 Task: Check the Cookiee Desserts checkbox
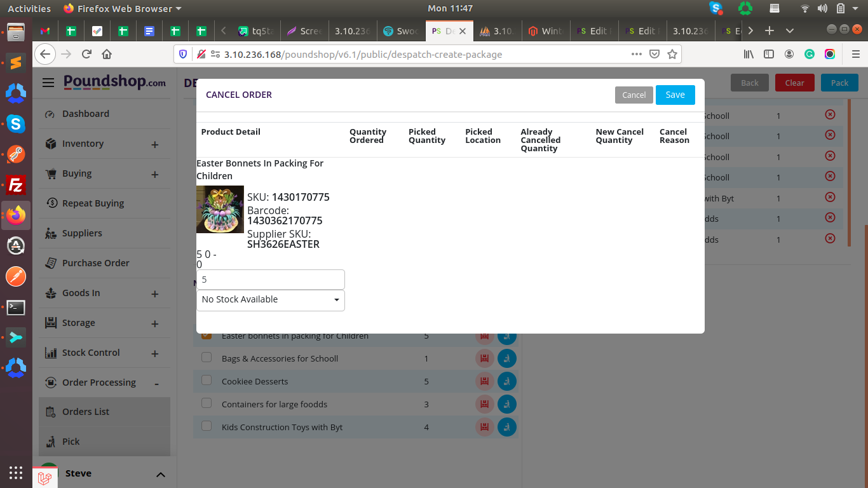(x=207, y=381)
